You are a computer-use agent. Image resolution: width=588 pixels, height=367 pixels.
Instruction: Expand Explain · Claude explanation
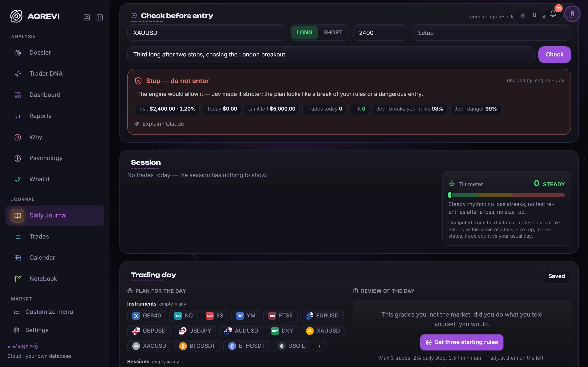pyautogui.click(x=159, y=124)
